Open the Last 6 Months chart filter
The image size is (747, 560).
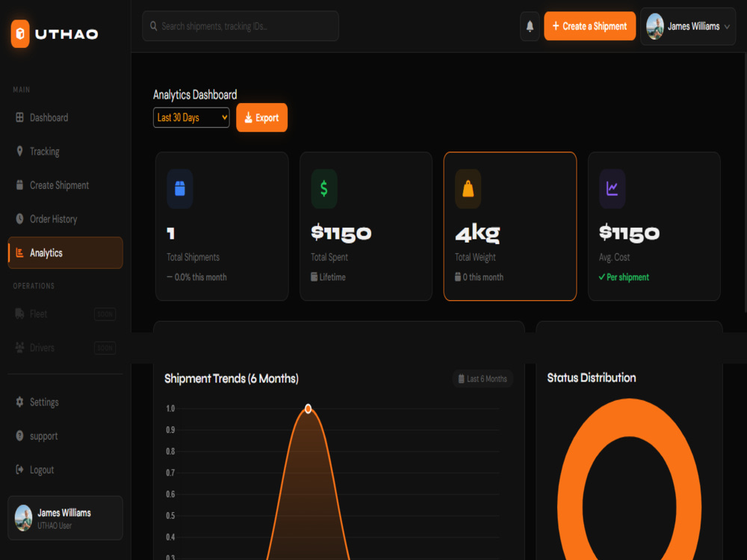pyautogui.click(x=483, y=379)
